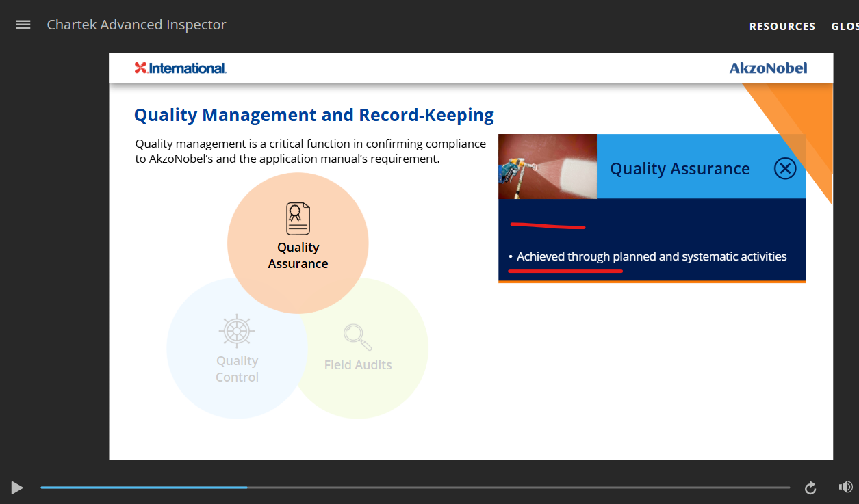Click the Quality Assurance panel title
Image resolution: width=859 pixels, height=504 pixels.
(680, 168)
